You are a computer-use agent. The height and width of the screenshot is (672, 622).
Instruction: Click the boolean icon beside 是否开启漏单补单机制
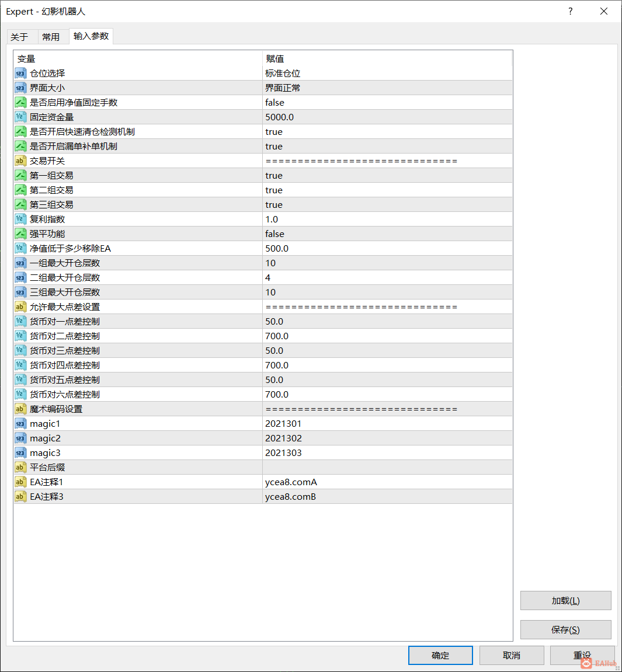click(20, 146)
